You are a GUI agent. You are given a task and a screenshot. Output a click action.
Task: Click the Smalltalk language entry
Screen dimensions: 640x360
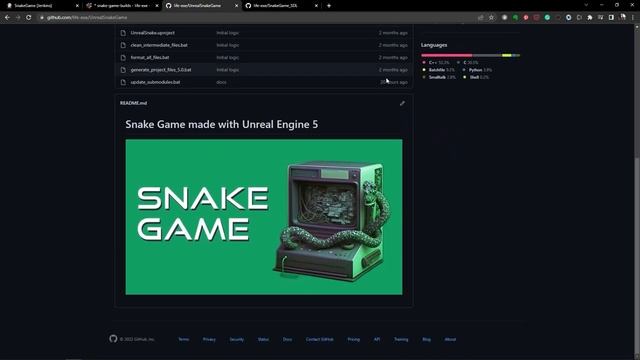[x=439, y=77]
